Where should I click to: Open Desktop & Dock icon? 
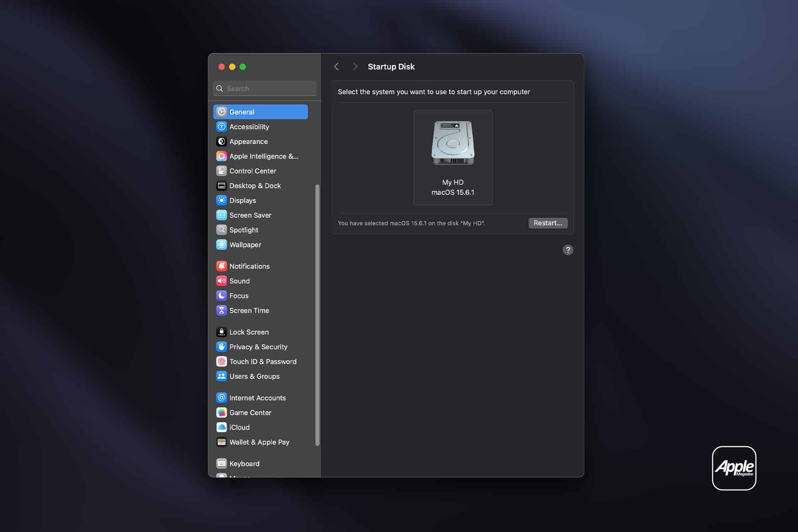[222, 186]
